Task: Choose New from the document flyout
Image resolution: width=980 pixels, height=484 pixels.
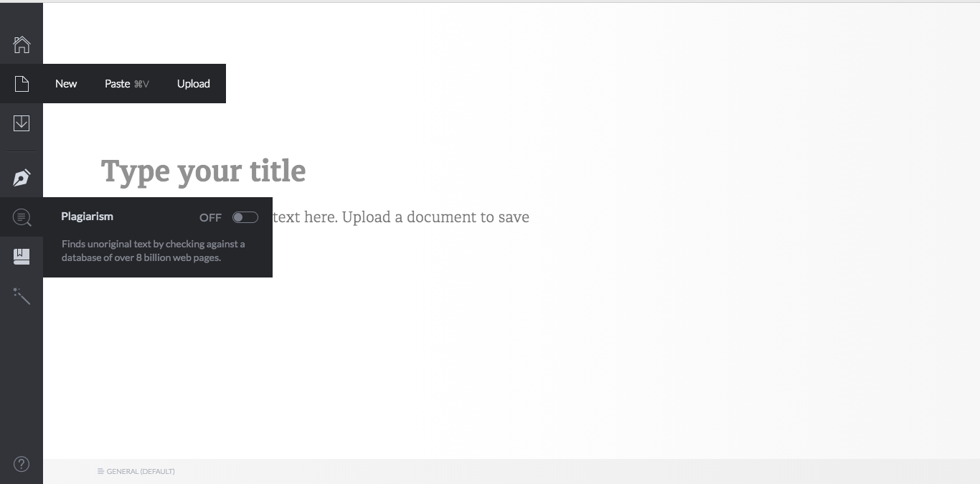Action: pyautogui.click(x=66, y=84)
